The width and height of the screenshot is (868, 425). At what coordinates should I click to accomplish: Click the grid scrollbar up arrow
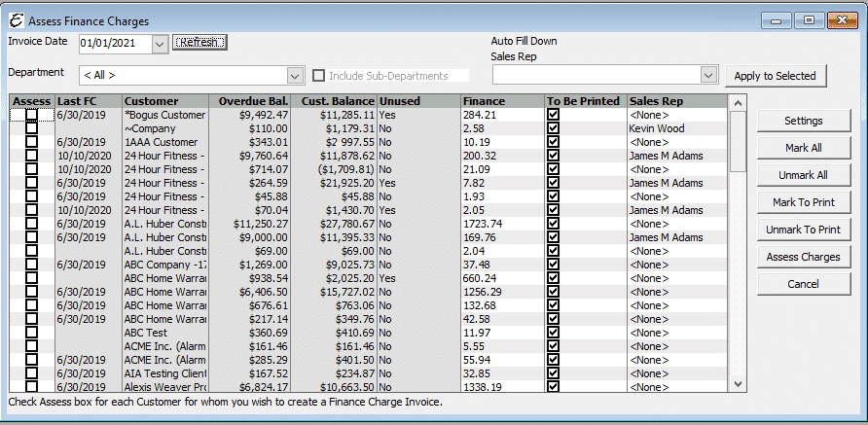click(x=737, y=102)
